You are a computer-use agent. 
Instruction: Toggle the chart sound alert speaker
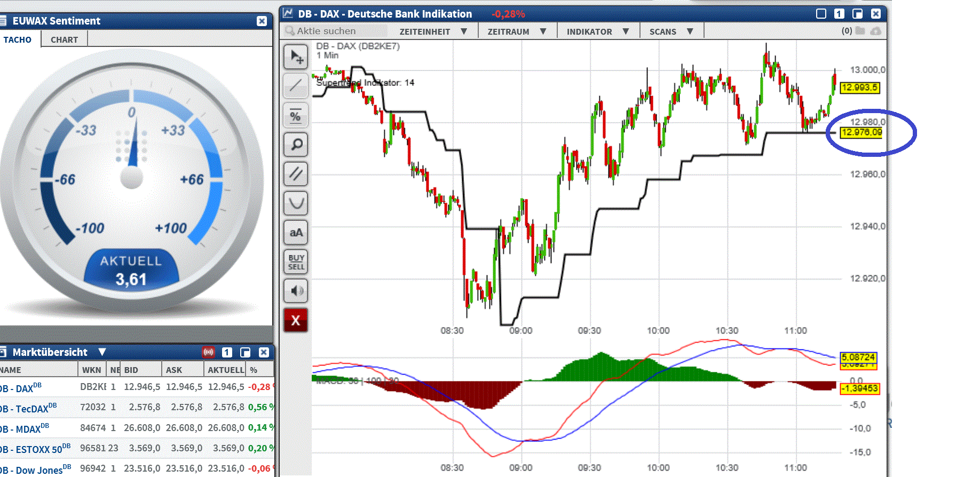pyautogui.click(x=296, y=291)
